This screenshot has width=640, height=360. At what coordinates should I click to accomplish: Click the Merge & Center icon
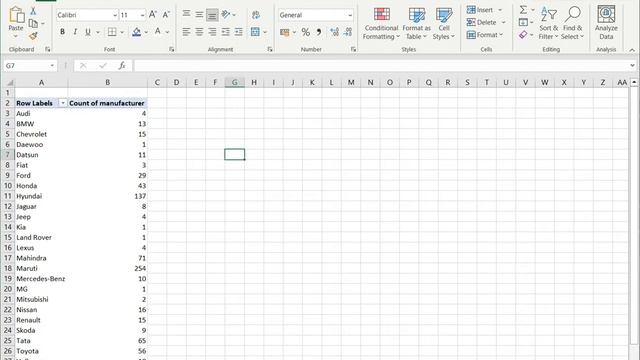tap(256, 31)
